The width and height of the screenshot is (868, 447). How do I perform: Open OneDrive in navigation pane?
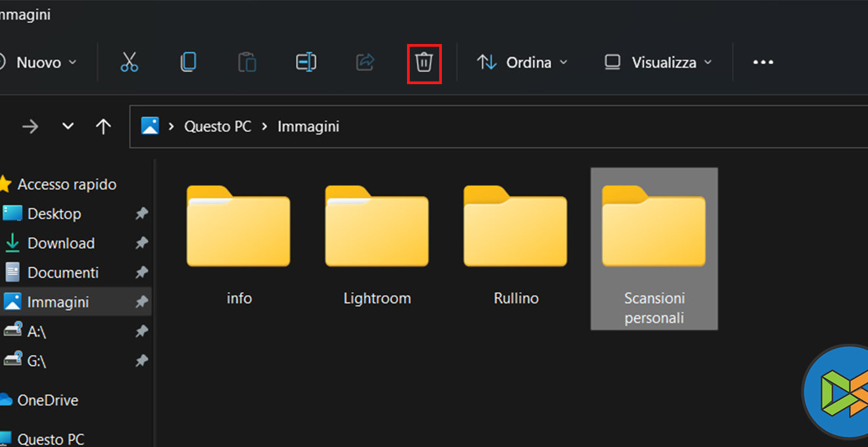coord(47,400)
